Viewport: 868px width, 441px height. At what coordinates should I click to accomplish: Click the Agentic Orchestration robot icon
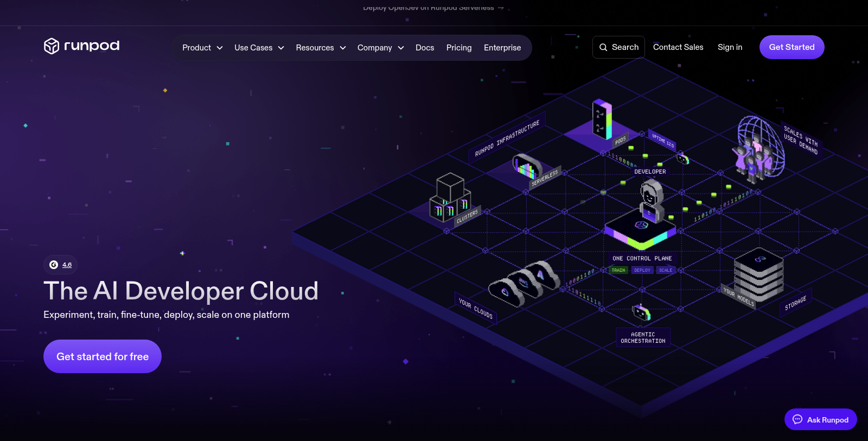641,312
